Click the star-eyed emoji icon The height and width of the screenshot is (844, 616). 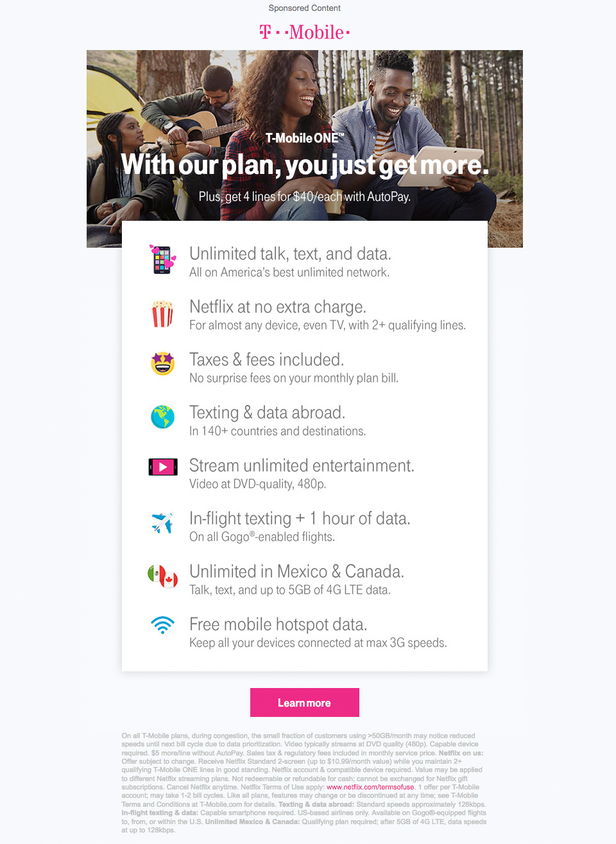163,363
